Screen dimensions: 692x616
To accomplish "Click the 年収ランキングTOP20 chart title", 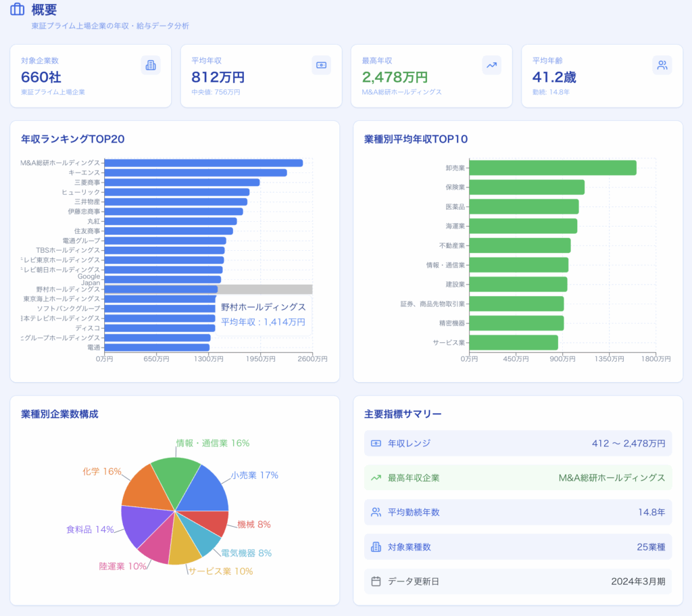I will 72,139.
